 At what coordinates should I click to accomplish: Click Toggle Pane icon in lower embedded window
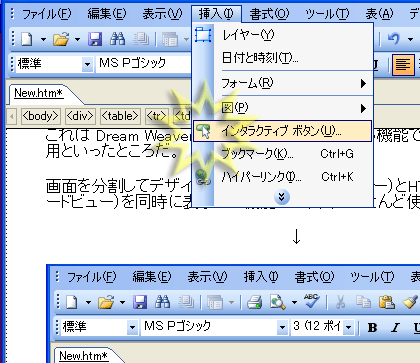pos(215,302)
